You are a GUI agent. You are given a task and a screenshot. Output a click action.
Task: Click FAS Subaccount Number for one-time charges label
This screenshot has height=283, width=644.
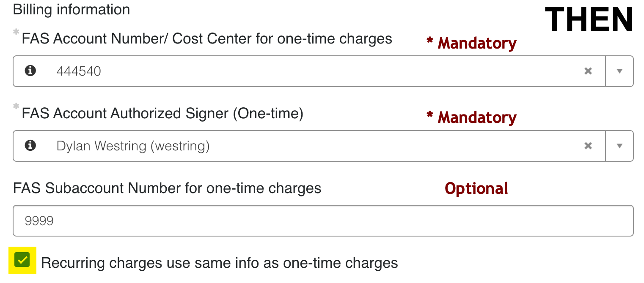click(x=167, y=188)
